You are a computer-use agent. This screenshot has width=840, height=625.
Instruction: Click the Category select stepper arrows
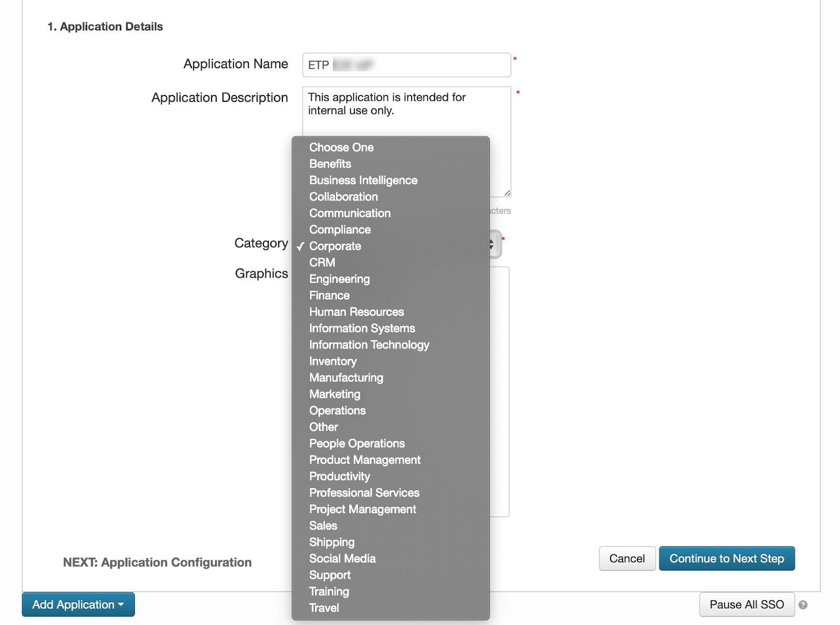click(492, 244)
